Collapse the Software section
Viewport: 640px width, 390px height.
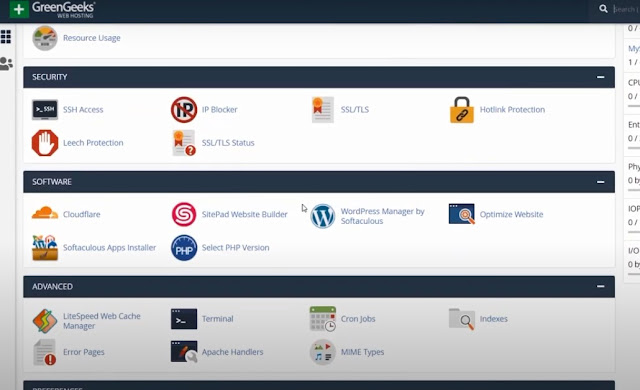tap(600, 182)
